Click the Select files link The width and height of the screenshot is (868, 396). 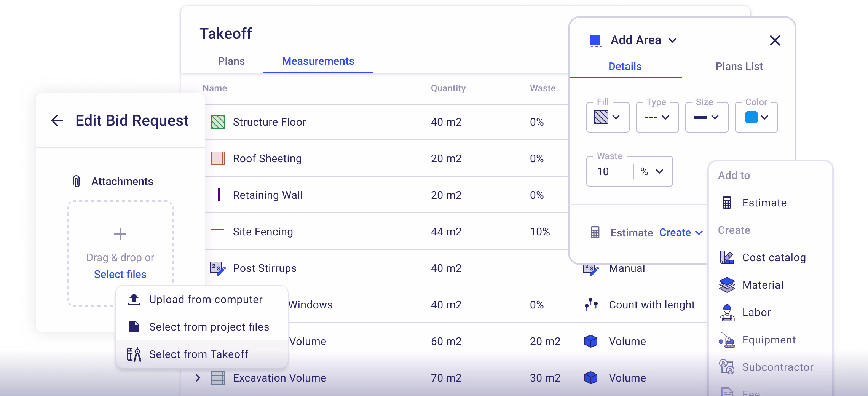(x=120, y=274)
